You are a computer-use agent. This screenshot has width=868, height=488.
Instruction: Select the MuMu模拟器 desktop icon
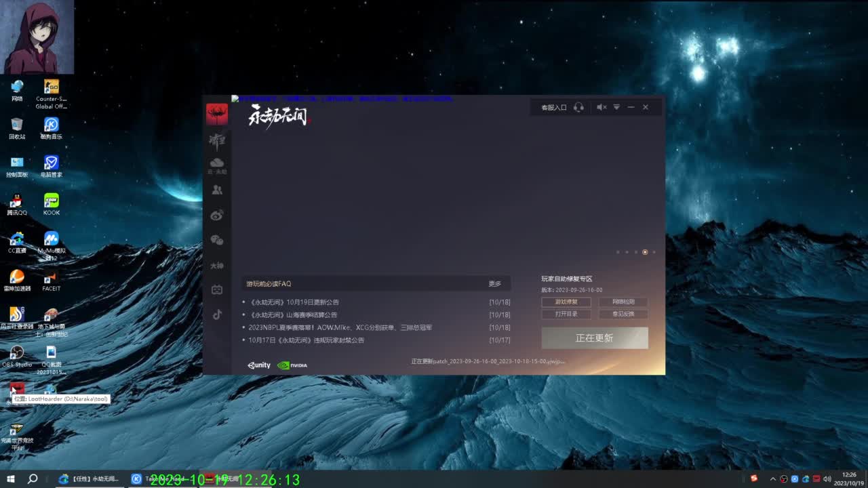pos(51,246)
